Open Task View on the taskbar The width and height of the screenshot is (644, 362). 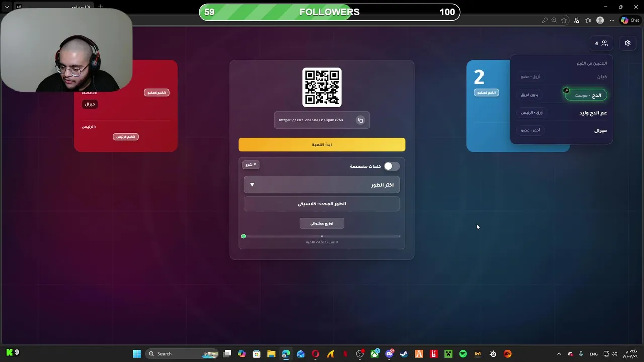pyautogui.click(x=227, y=354)
